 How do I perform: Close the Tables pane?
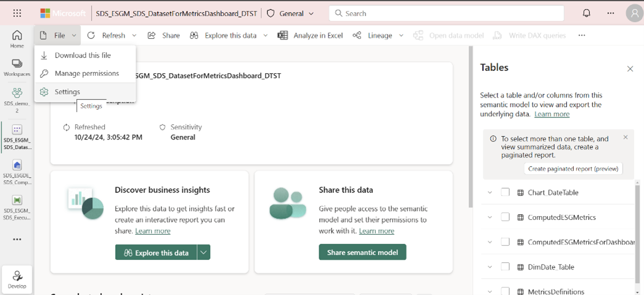[630, 68]
